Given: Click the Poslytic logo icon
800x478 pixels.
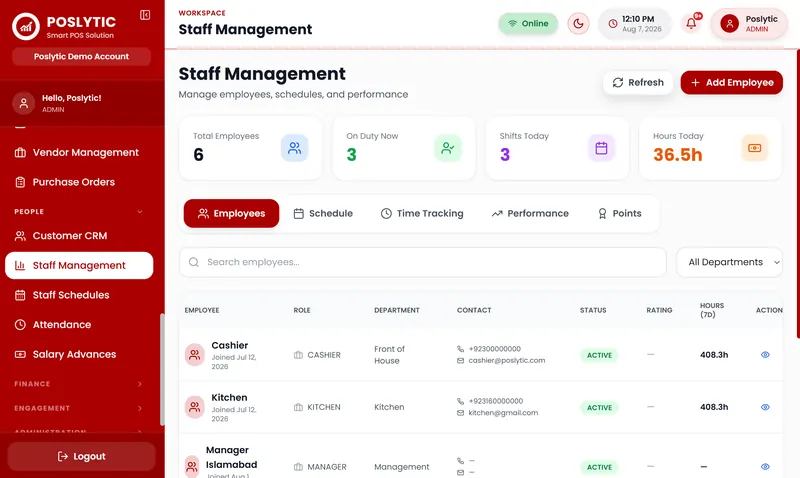Looking at the screenshot, I should pos(26,27).
